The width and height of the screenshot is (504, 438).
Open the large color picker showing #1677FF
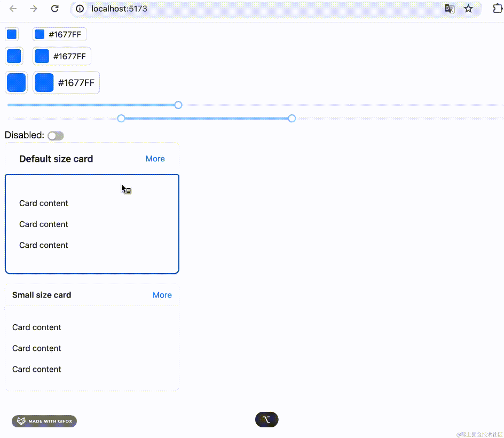click(66, 83)
